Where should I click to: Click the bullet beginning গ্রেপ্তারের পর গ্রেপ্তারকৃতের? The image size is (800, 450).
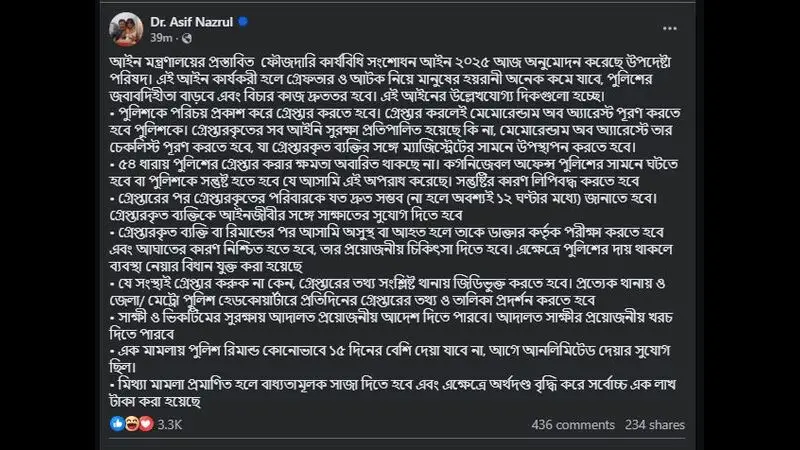[x=384, y=206]
